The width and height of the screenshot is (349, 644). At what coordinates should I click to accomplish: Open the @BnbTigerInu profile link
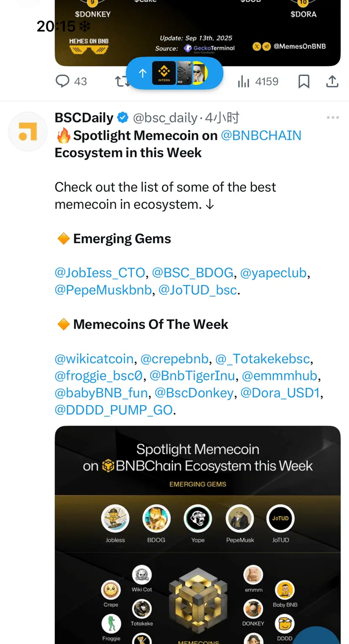pos(193,376)
